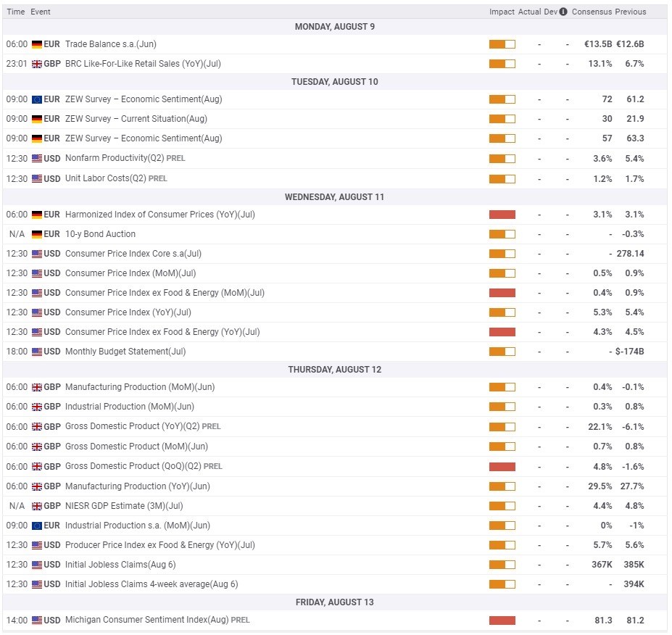
Task: Click the Dev info icon in header
Action: [563, 12]
